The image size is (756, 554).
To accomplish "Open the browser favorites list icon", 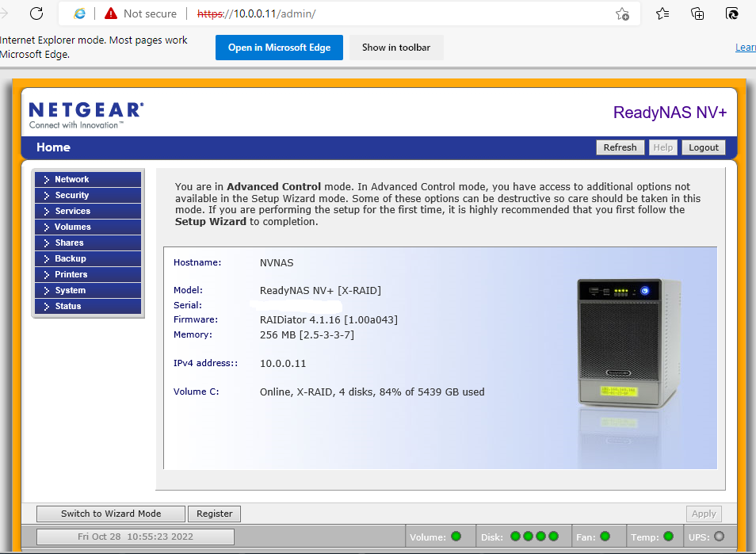I will (662, 13).
